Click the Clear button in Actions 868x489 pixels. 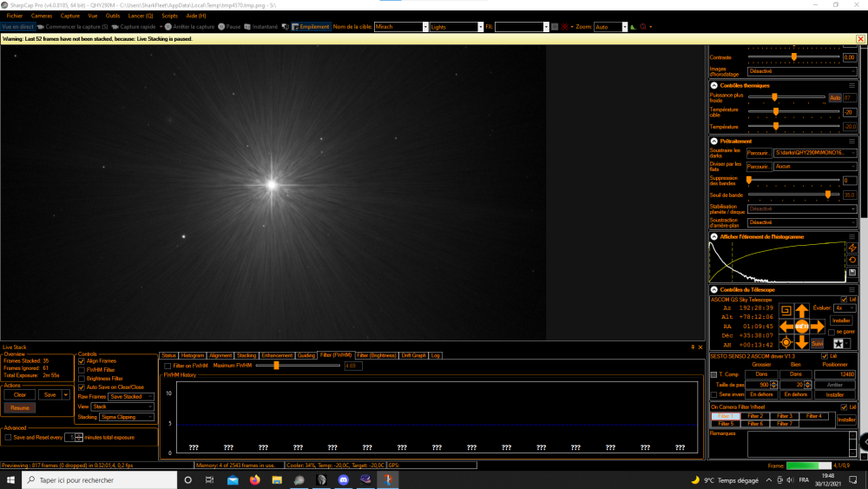[x=20, y=395]
